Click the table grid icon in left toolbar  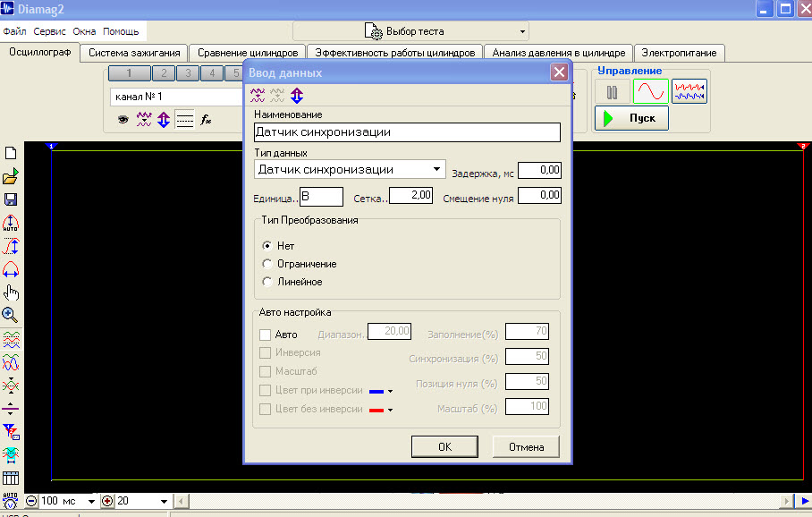click(x=11, y=478)
